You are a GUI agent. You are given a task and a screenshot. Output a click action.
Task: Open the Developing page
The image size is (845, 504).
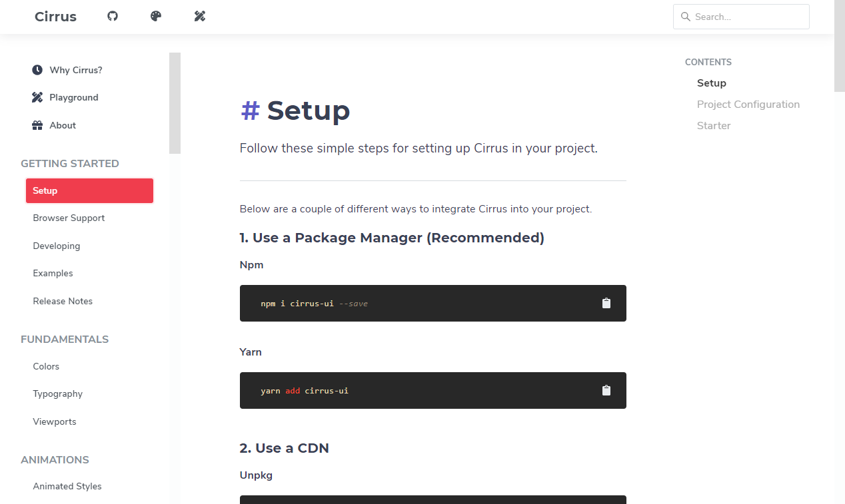tap(57, 246)
